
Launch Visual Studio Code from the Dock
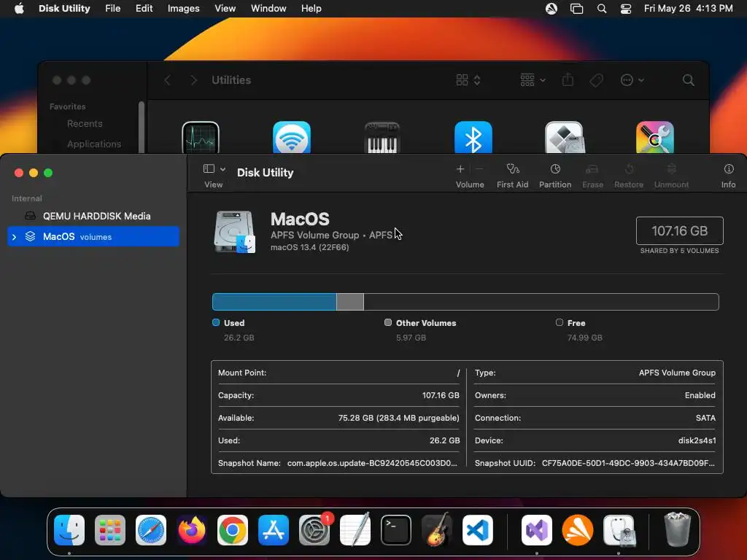pyautogui.click(x=478, y=530)
